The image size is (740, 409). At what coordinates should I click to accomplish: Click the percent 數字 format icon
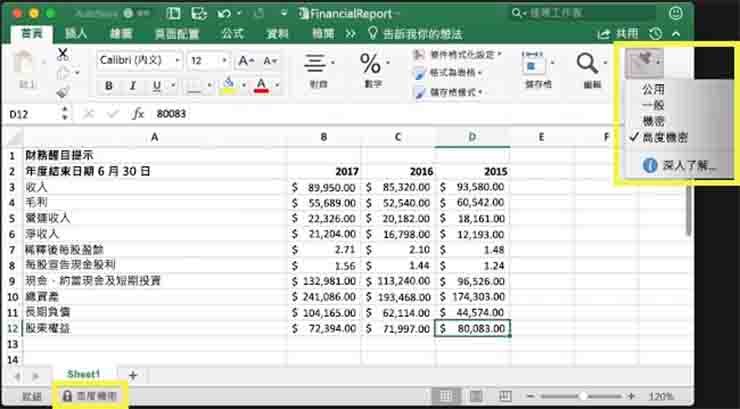pyautogui.click(x=371, y=65)
